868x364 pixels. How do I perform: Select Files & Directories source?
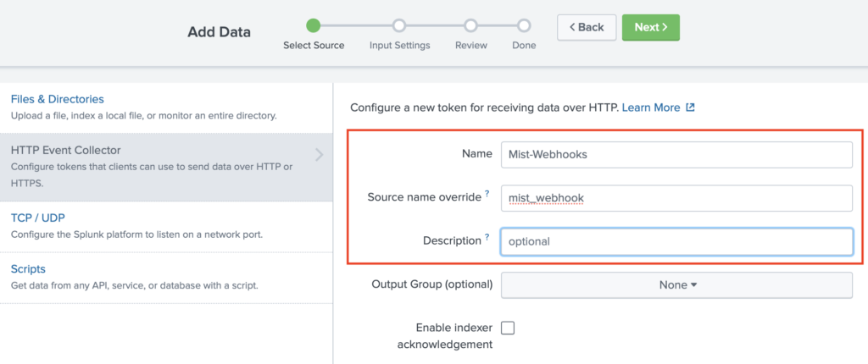coord(58,99)
